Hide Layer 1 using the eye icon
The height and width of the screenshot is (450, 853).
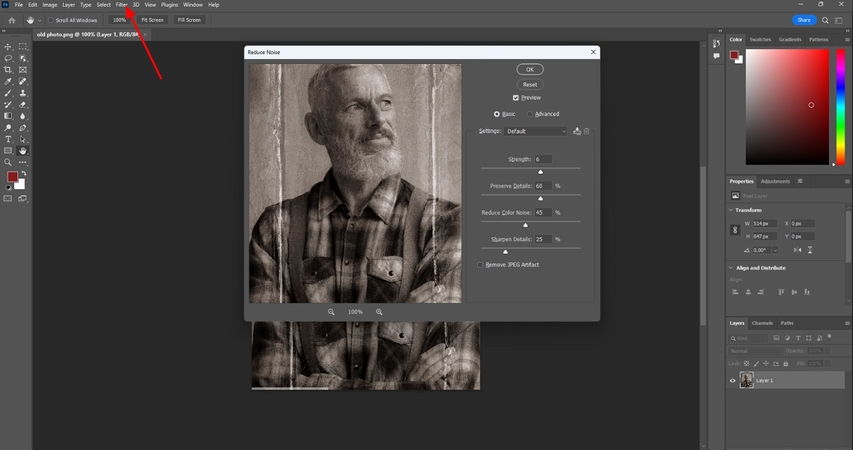coord(733,381)
